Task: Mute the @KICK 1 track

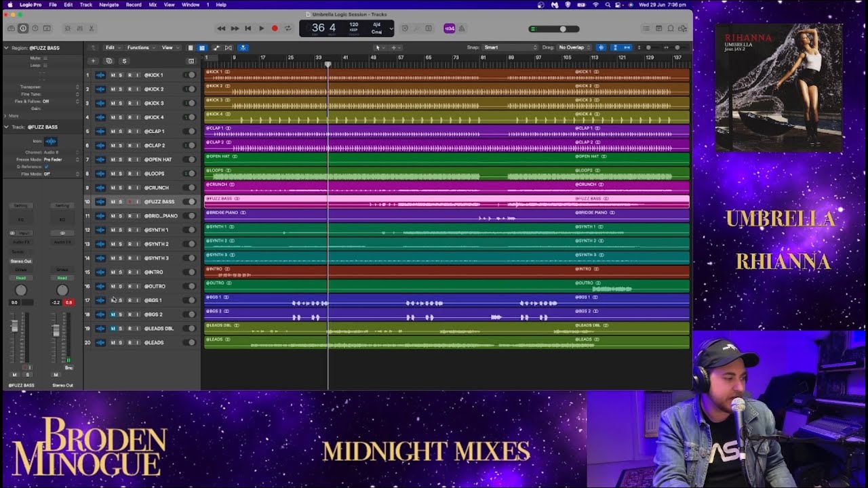Action: coord(113,75)
